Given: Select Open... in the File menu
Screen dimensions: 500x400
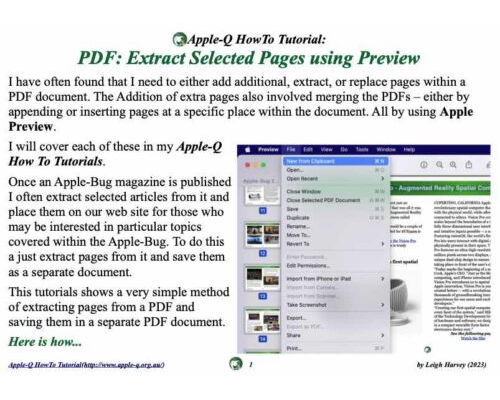Looking at the screenshot, I should 336,170.
